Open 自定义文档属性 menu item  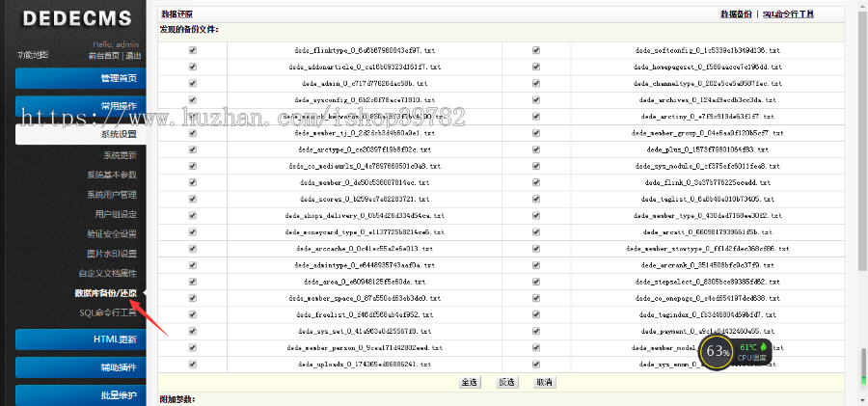(107, 274)
